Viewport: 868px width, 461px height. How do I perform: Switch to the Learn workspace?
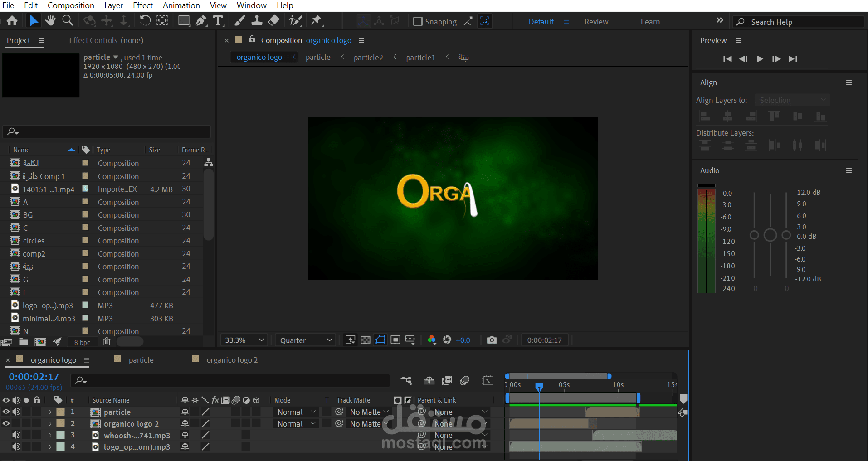click(x=650, y=22)
